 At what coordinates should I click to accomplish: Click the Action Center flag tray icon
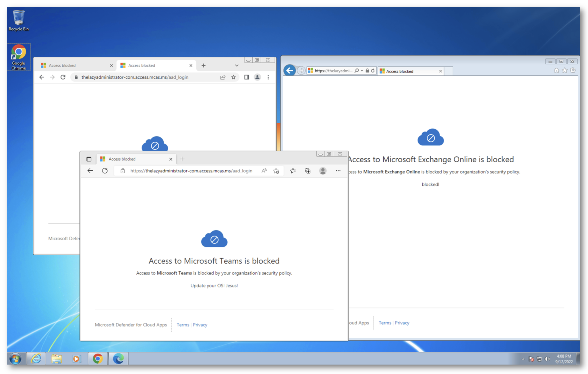531,359
